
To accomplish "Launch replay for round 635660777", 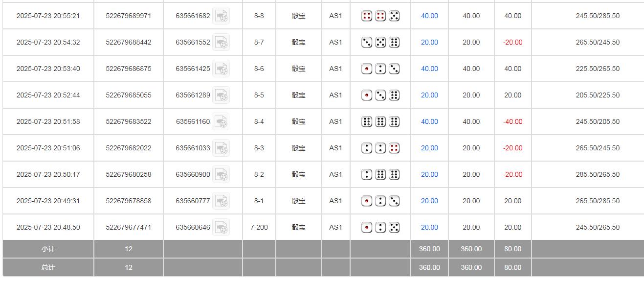I will pyautogui.click(x=221, y=201).
